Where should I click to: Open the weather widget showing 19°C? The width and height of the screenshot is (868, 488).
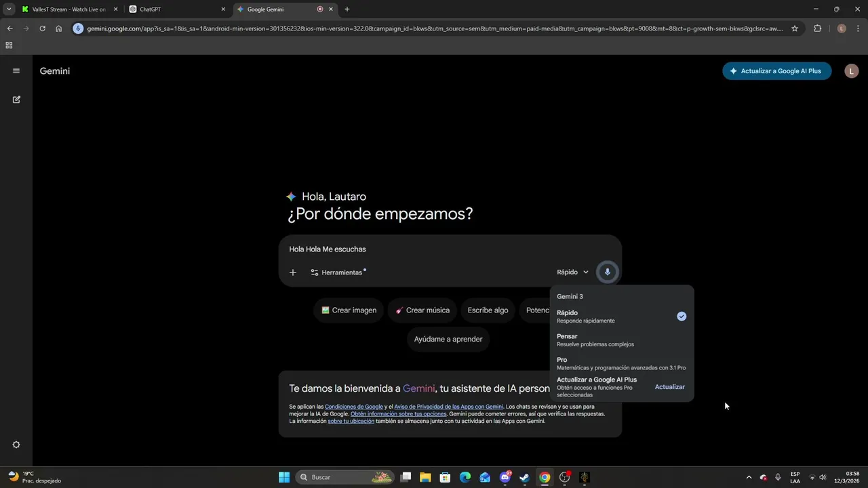click(x=34, y=477)
